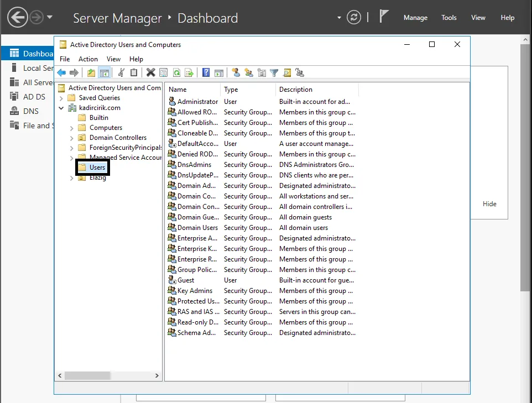532x403 pixels.
Task: Click tree pane horizontal scrollbar right arrow
Action: click(157, 375)
